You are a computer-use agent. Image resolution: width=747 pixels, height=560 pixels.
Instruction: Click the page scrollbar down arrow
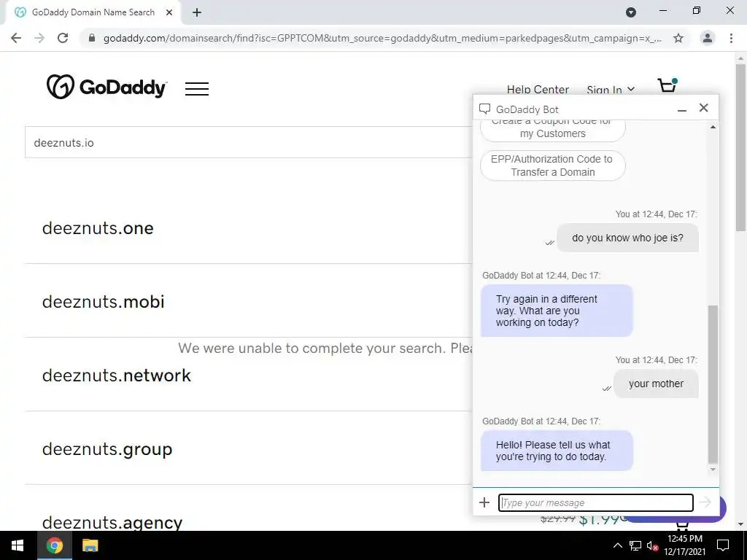(740, 525)
